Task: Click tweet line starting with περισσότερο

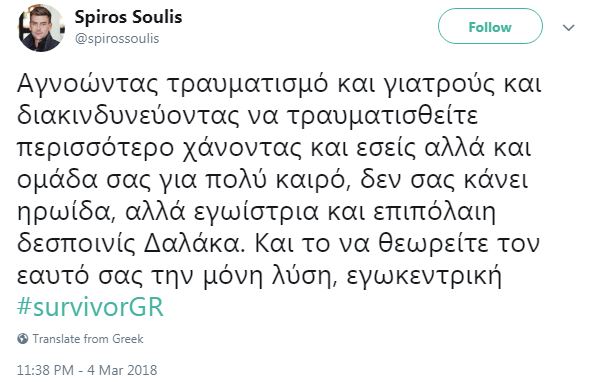Action: pos(274,148)
